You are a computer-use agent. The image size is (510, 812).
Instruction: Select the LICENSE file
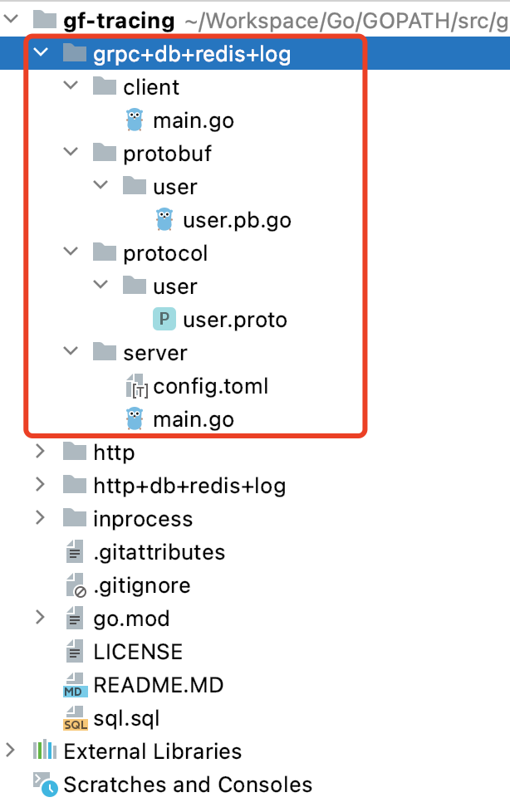(x=138, y=652)
